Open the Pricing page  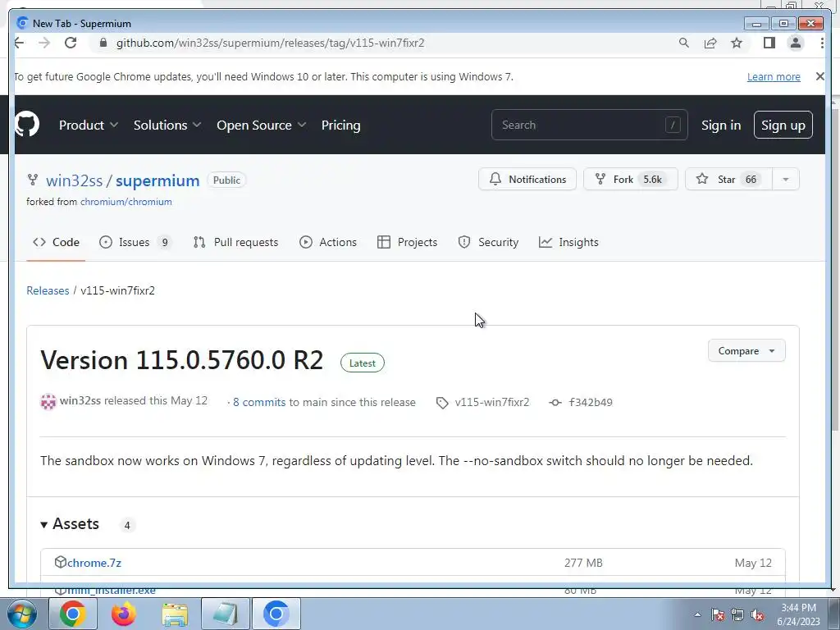coord(340,125)
